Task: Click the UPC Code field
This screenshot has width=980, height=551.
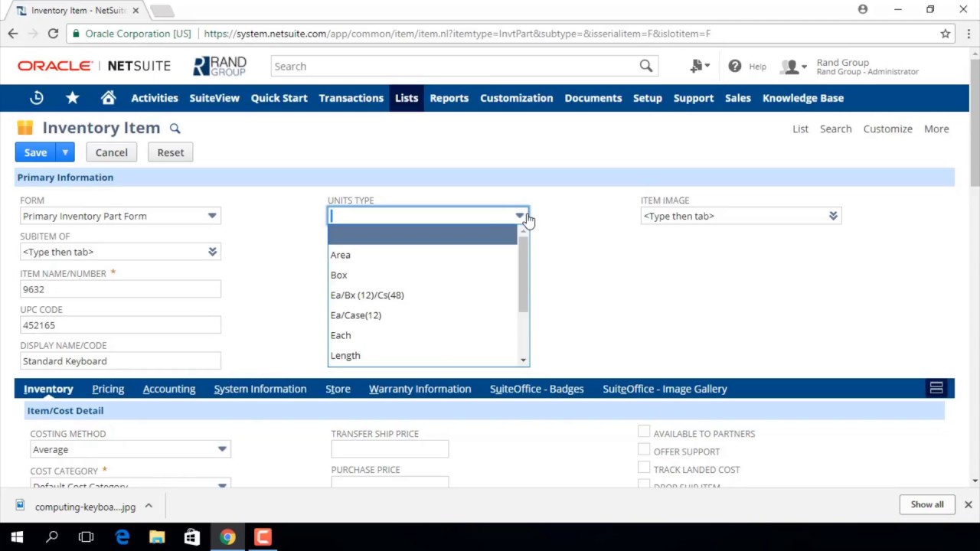Action: tap(120, 325)
